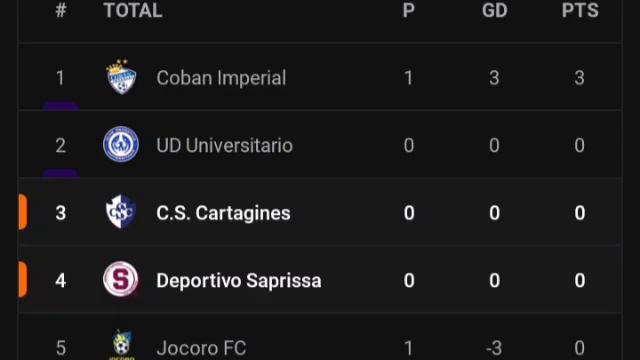Open the Coban Imperial crest icon

[121, 77]
